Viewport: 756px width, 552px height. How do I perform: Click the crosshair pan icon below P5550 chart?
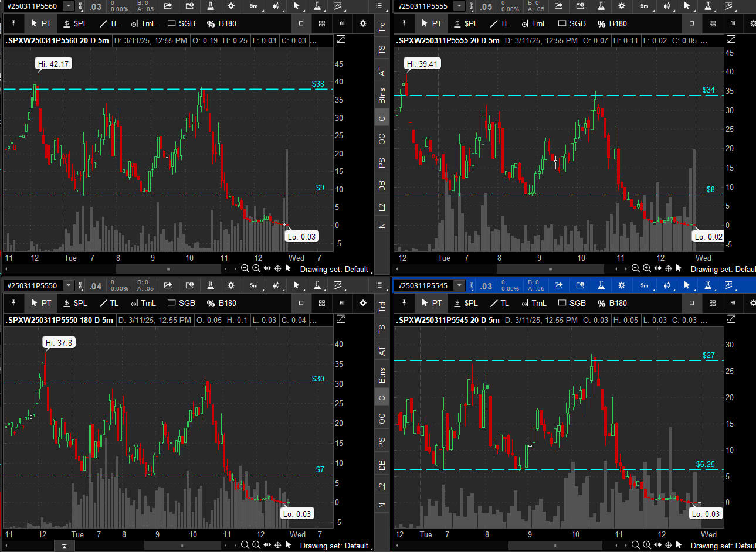click(278, 545)
